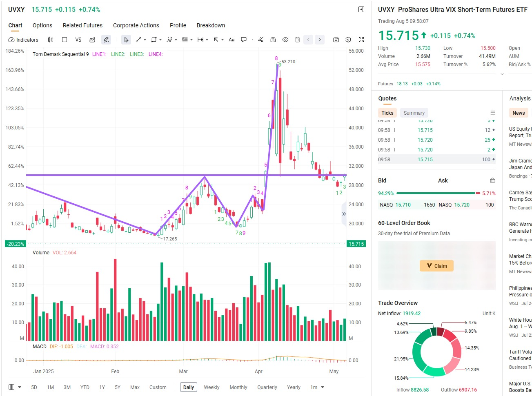Open the Profile tab

click(178, 25)
